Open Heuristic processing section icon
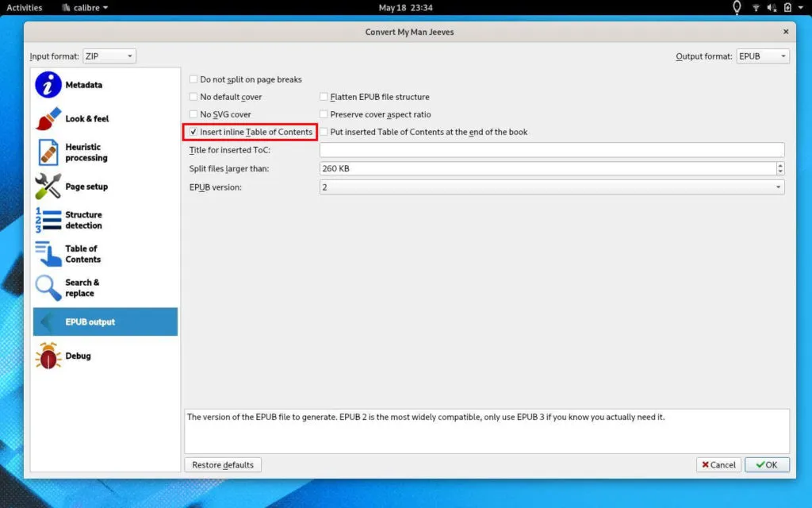812x508 pixels. pyautogui.click(x=48, y=152)
